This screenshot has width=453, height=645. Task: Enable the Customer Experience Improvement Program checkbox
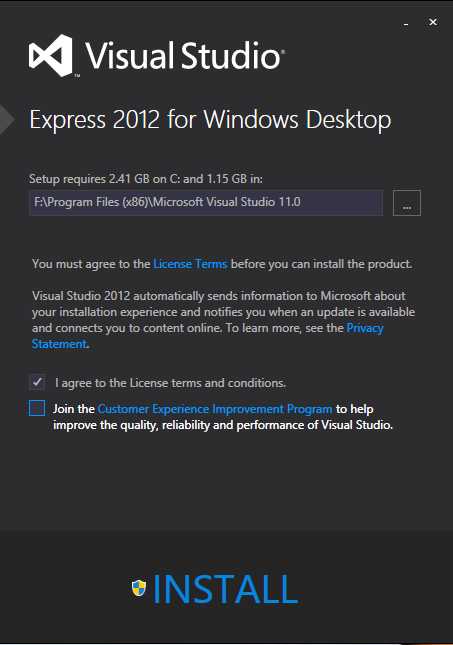click(x=37, y=408)
